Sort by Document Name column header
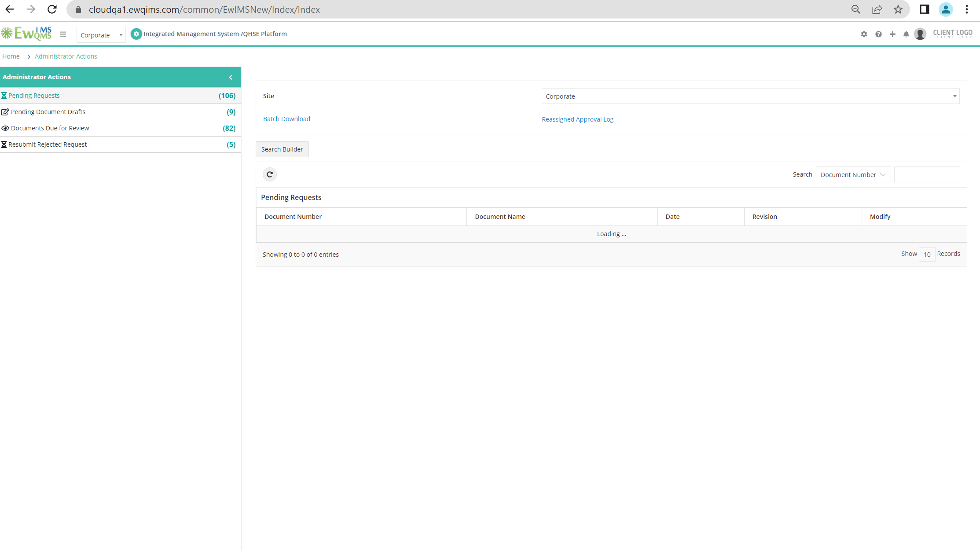This screenshot has width=980, height=551. coord(562,217)
